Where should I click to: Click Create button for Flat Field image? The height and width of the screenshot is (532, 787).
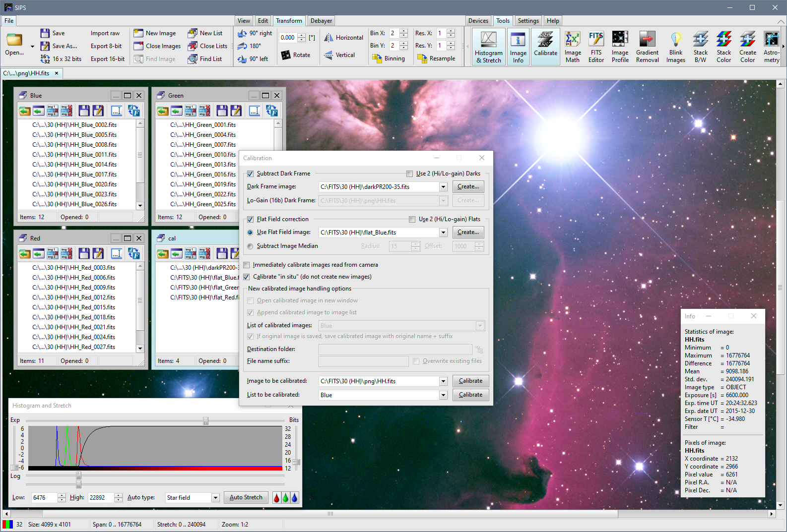coord(468,232)
